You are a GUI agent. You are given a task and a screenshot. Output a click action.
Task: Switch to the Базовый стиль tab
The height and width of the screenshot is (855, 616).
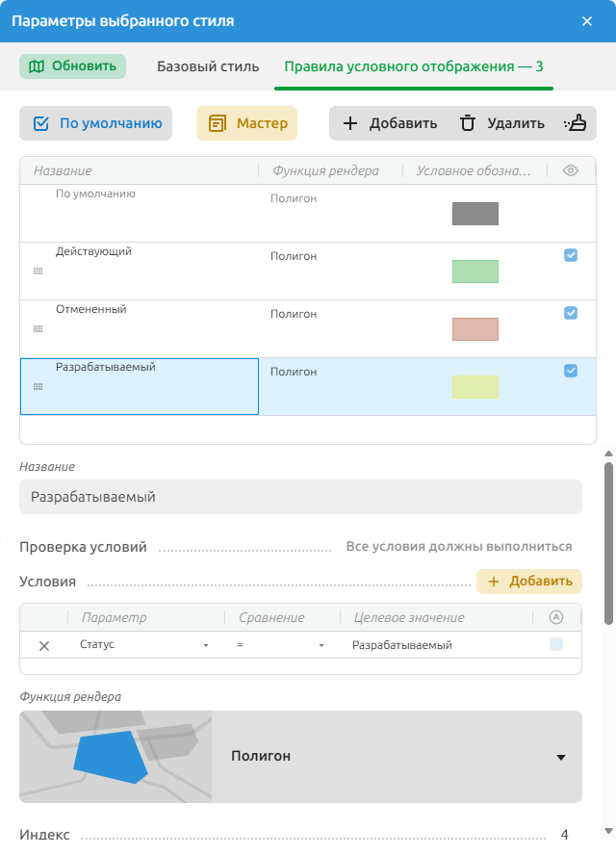point(208,66)
